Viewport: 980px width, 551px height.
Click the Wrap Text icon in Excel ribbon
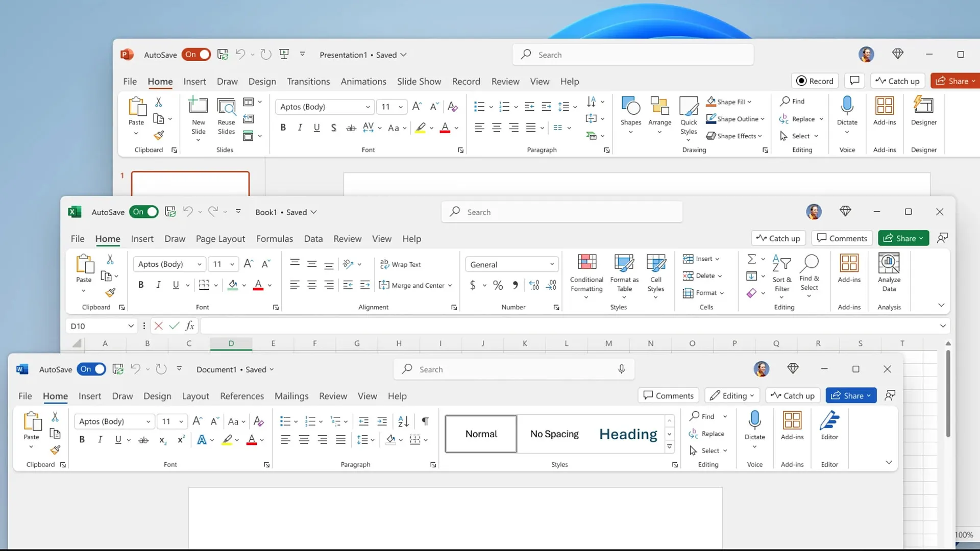tap(401, 264)
